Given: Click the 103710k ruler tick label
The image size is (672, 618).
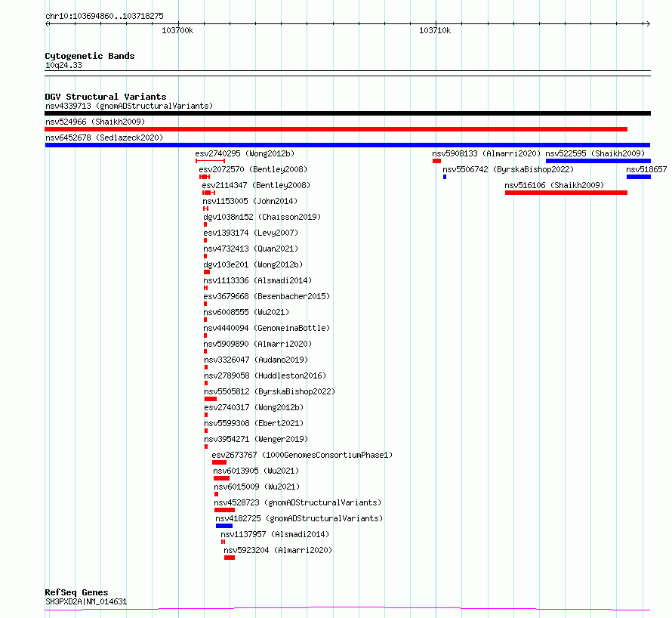Looking at the screenshot, I should point(435,31).
